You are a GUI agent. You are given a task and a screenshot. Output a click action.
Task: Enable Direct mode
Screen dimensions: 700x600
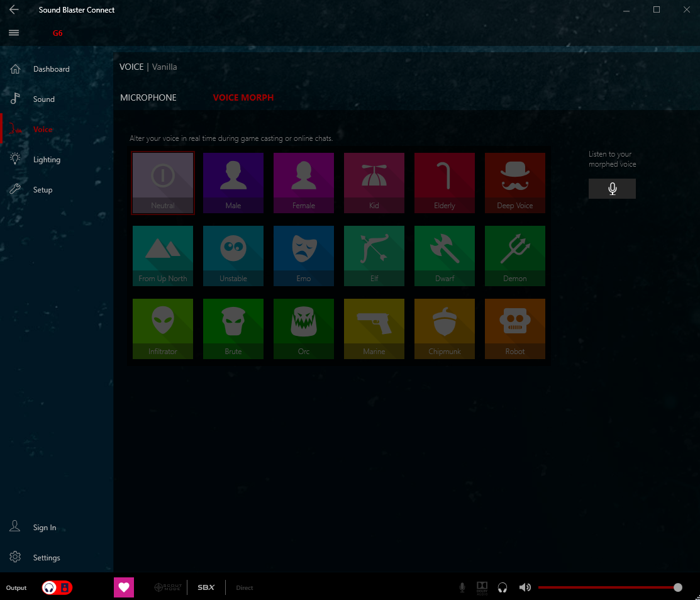click(x=244, y=587)
